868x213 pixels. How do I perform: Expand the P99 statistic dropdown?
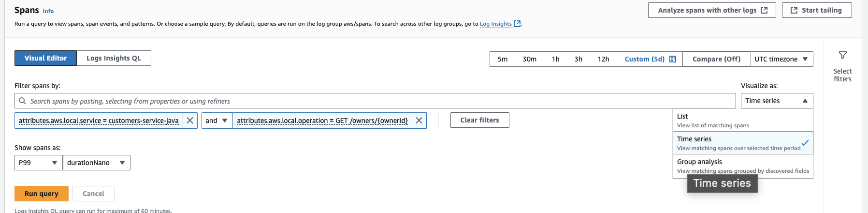(38, 163)
